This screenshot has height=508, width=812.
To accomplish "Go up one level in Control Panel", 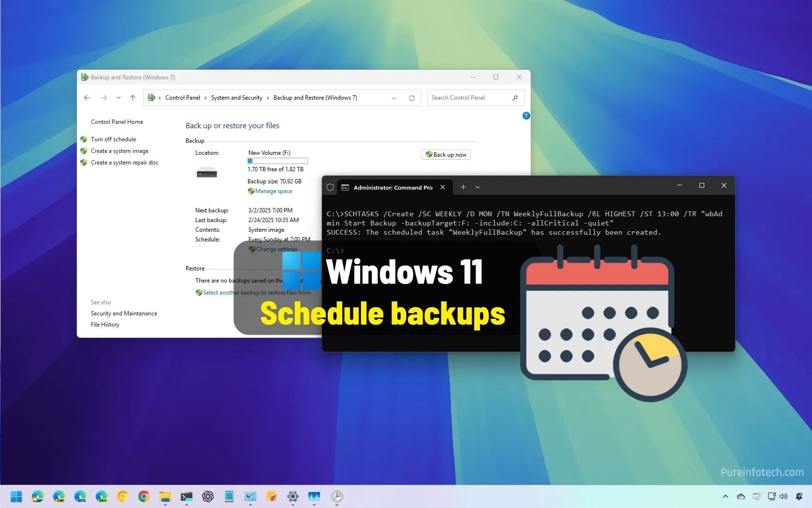I will point(132,98).
